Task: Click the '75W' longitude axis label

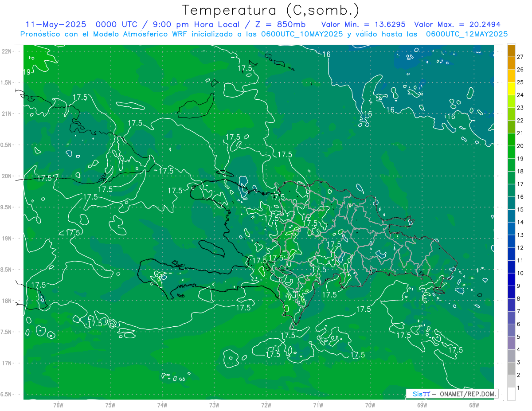Action: (110, 405)
